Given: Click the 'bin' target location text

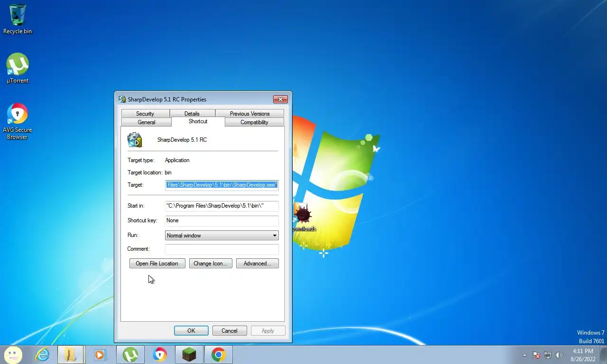Looking at the screenshot, I should [168, 173].
